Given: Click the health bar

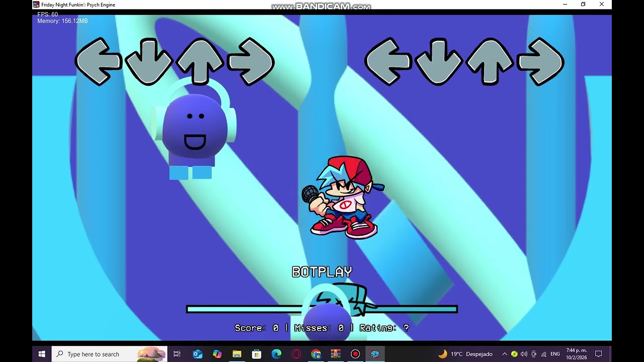Looking at the screenshot, I should pyautogui.click(x=322, y=309).
